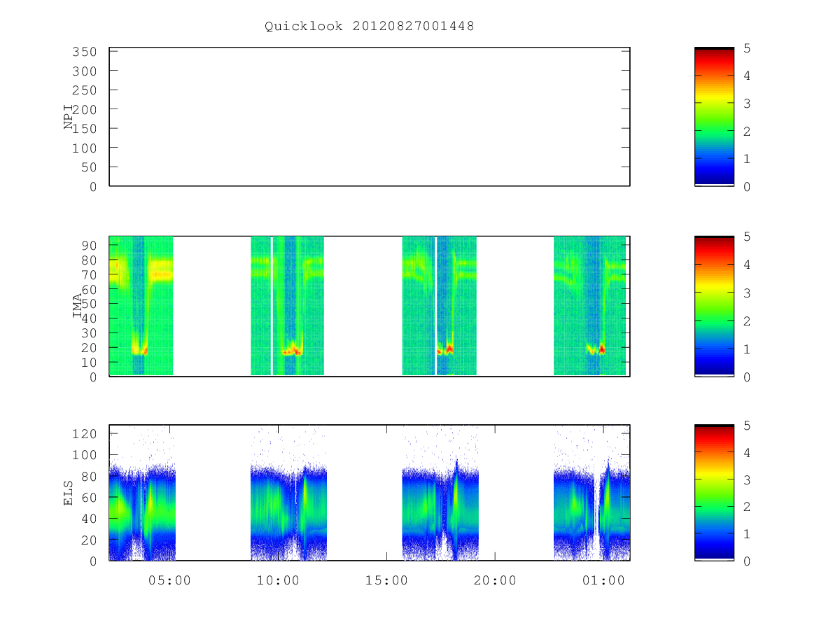Click the 10:00 time tick label
Viewport: 840px width, 630px height.
(278, 580)
